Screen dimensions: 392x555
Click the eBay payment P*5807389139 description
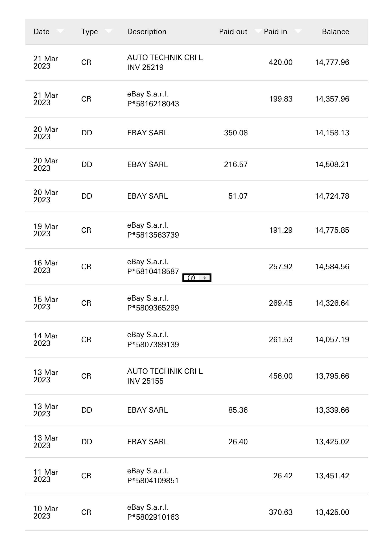coord(153,339)
